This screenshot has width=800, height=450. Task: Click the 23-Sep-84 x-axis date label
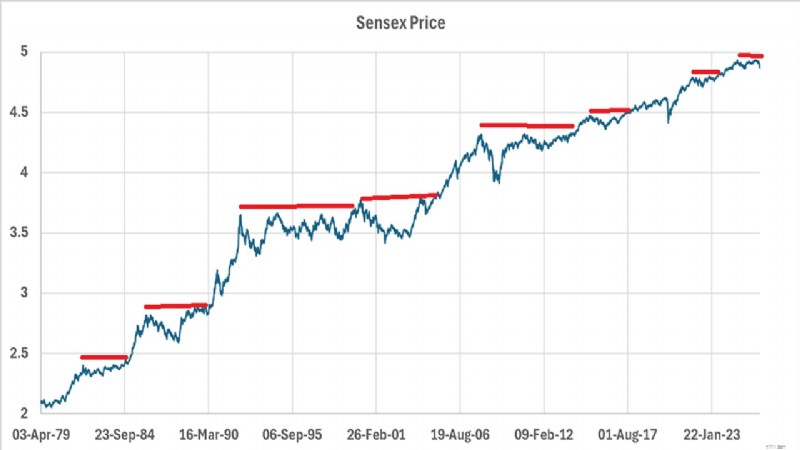coord(124,435)
